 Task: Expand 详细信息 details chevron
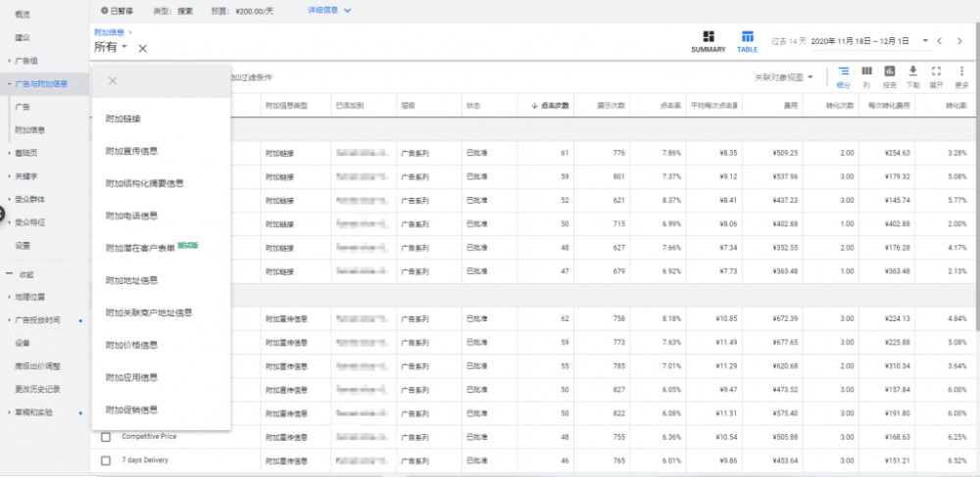click(x=347, y=10)
